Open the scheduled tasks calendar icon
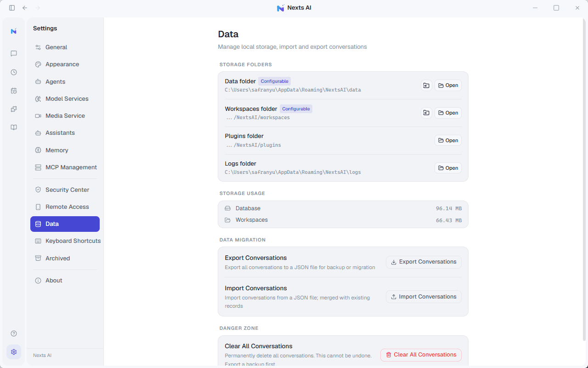 coord(14,91)
